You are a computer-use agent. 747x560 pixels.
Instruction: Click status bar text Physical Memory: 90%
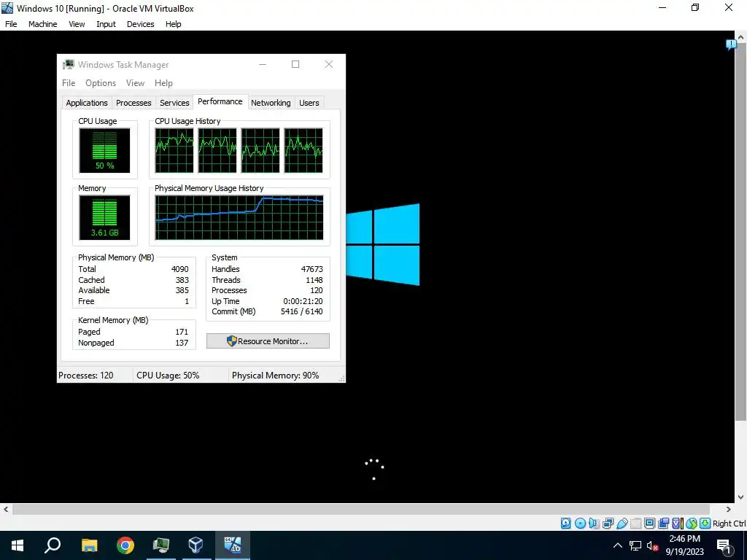(275, 376)
